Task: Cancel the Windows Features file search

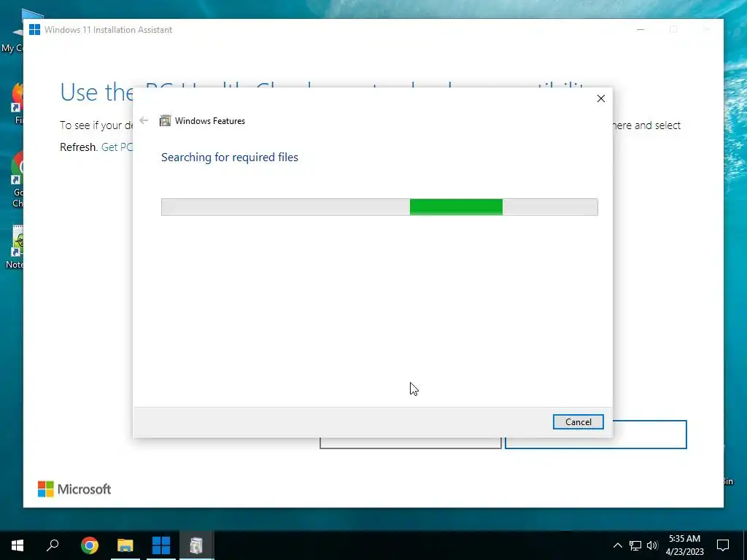Action: click(x=578, y=422)
